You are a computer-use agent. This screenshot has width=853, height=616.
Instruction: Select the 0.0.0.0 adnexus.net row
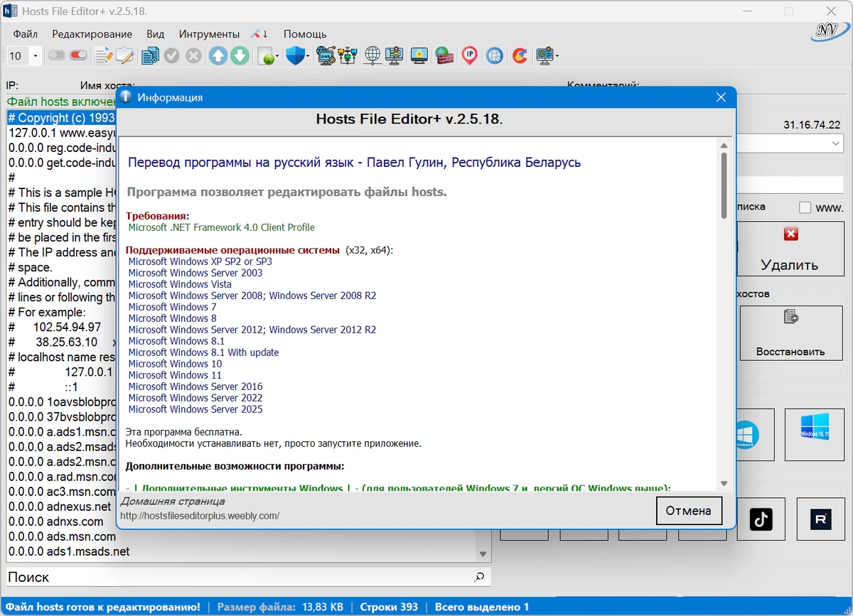tap(63, 507)
